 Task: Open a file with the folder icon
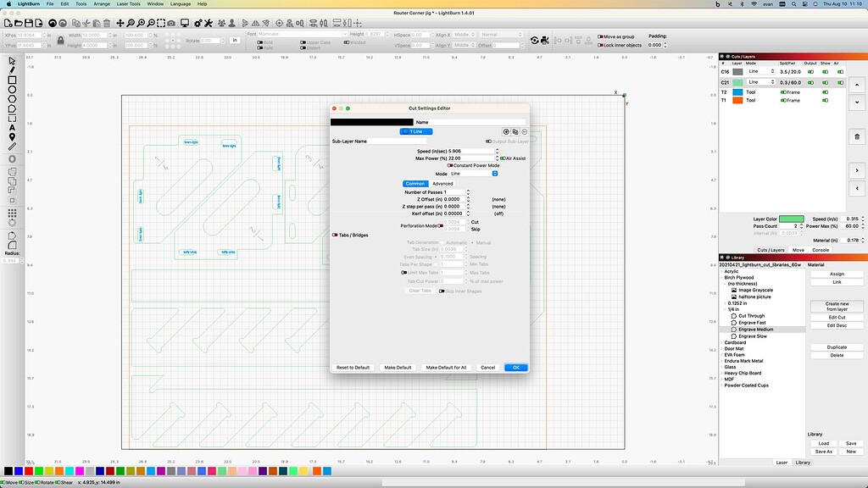pos(19,23)
